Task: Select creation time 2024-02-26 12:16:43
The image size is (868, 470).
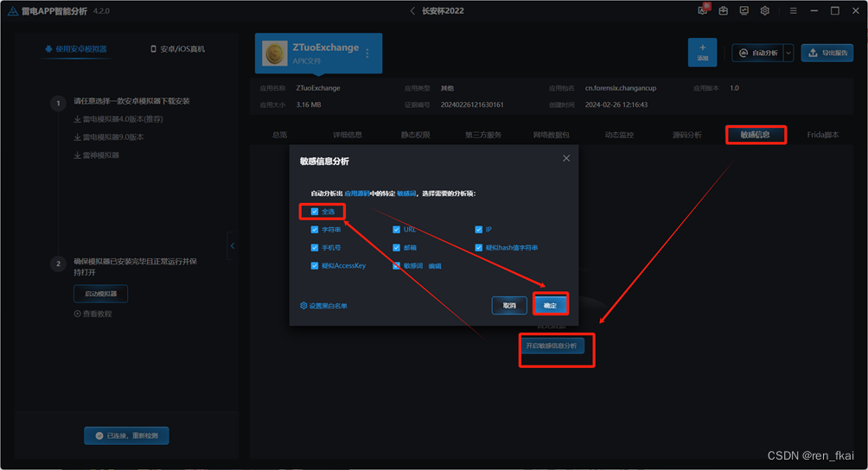Action: 616,105
